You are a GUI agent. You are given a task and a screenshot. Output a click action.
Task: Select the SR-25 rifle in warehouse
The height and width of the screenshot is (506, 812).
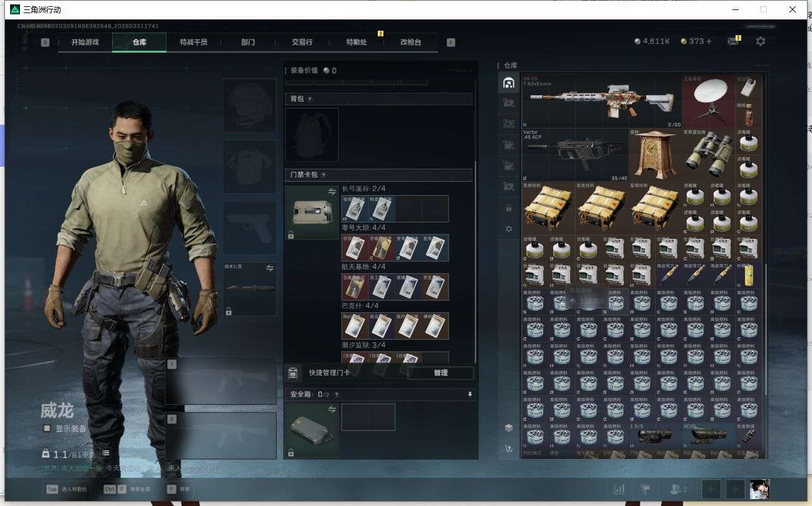tap(601, 101)
